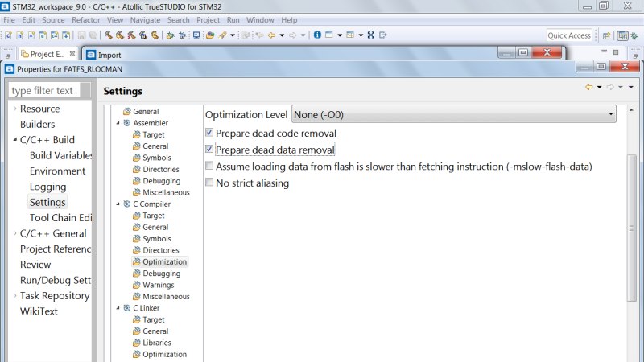Click the table grid toolbar icon
The height and width of the screenshot is (362, 644).
coord(350,35)
